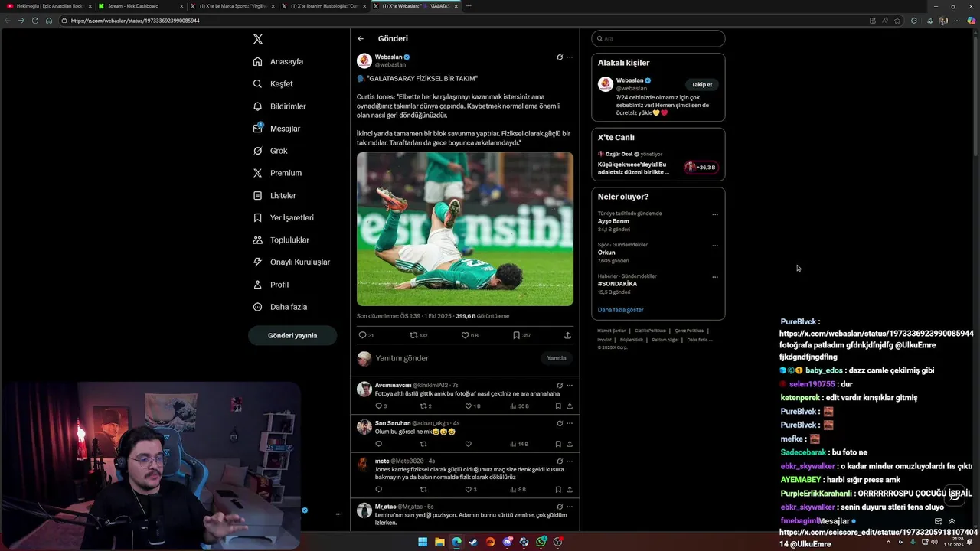Viewport: 980px width, 551px height.
Task: Open Listeler lists
Action: [x=274, y=195]
